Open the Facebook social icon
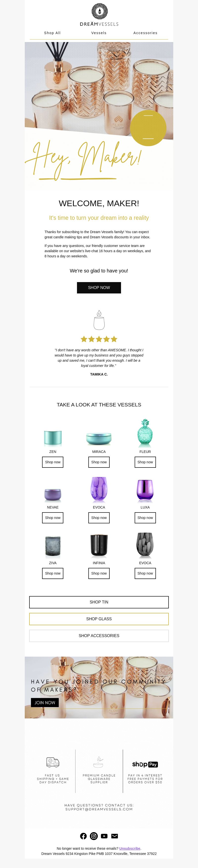198x868 pixels. click(83, 836)
